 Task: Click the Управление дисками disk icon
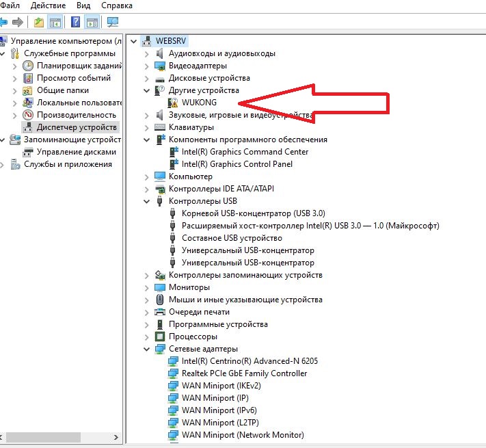(x=28, y=152)
